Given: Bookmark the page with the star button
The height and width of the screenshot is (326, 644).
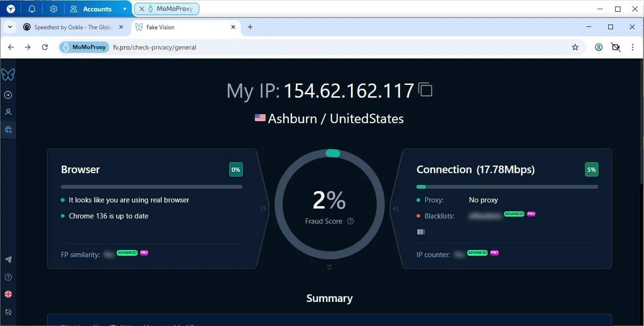Looking at the screenshot, I should 575,47.
